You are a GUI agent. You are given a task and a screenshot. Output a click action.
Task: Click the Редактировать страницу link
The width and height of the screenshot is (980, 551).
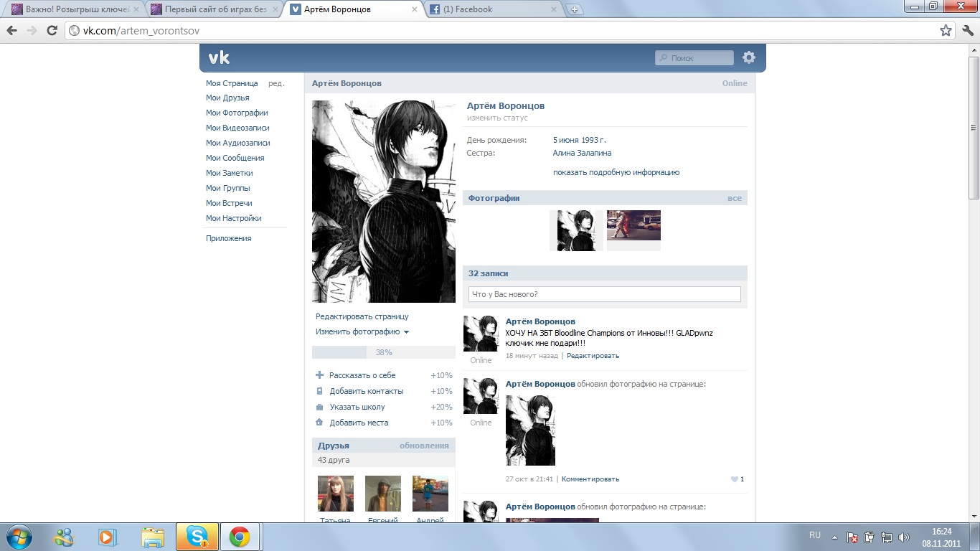[362, 316]
